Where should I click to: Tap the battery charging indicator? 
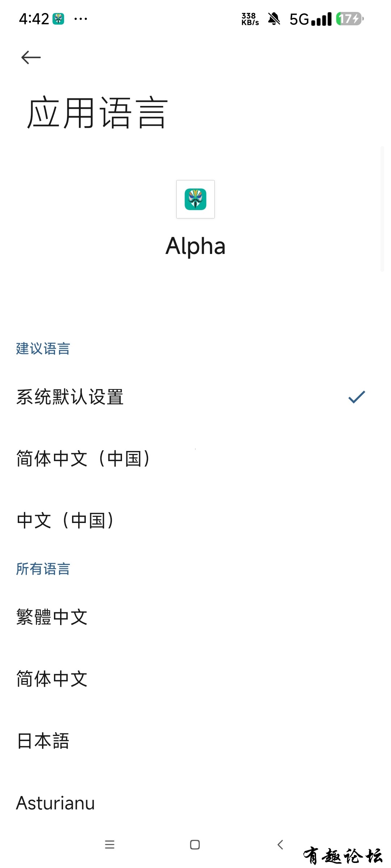point(350,19)
